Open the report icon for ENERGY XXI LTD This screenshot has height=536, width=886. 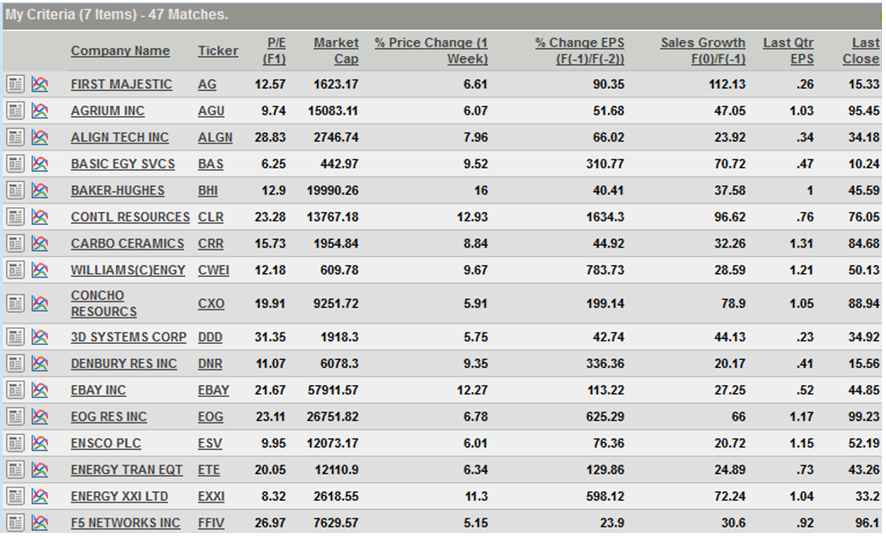[15, 496]
